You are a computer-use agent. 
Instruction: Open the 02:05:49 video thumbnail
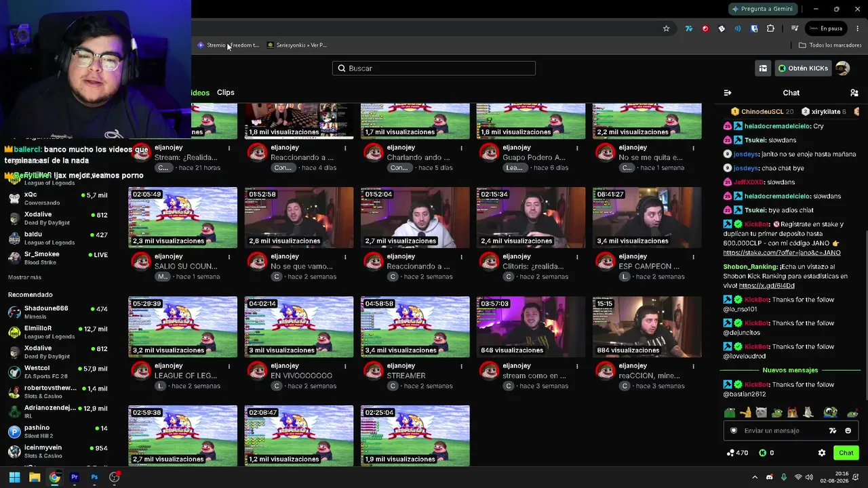(x=183, y=218)
